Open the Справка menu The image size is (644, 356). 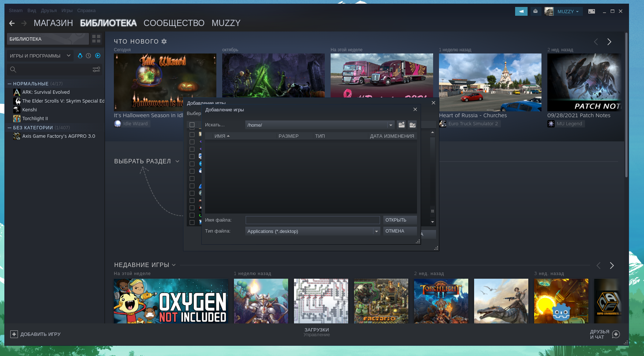click(86, 11)
